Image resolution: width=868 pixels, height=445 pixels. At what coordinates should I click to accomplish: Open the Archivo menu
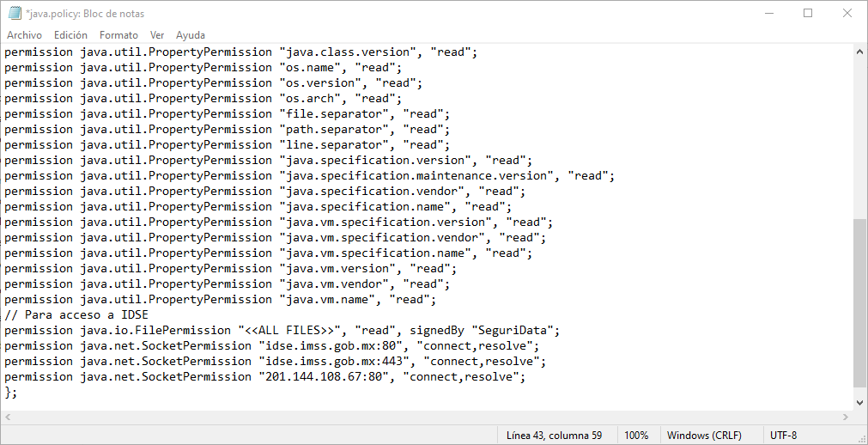24,35
